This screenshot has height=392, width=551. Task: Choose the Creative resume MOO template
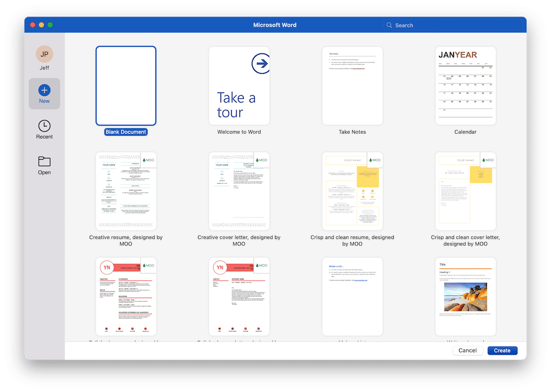pos(126,191)
